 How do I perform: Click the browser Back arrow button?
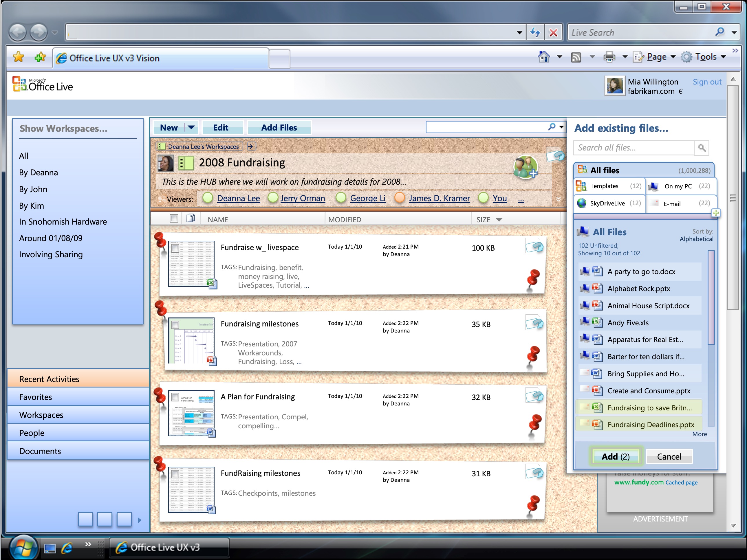[18, 33]
